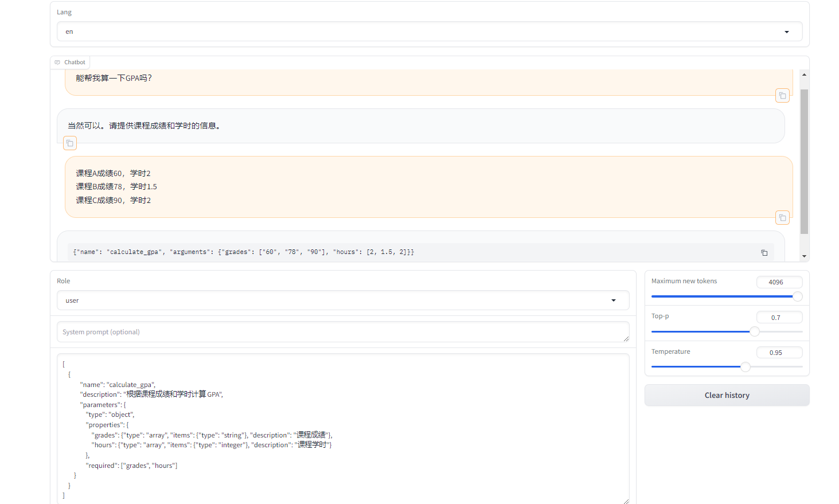Expand the Role dropdown arrow
Viewport: 839px width, 504px height.
pos(614,300)
